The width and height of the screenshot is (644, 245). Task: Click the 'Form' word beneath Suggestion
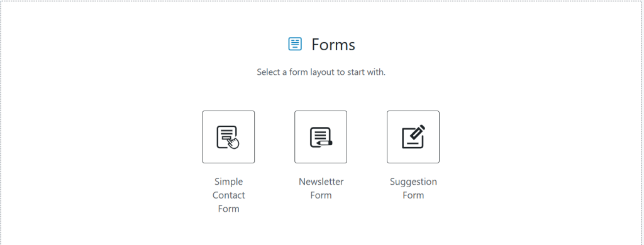coord(413,195)
